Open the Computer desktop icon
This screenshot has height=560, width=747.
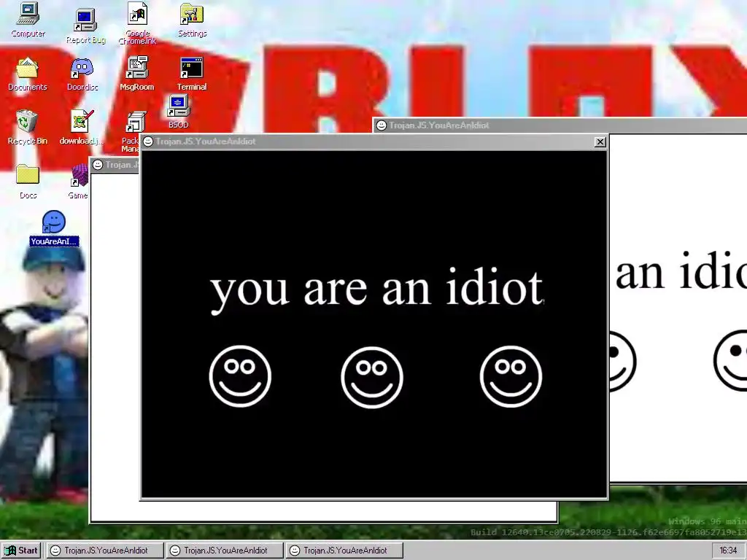pos(28,20)
